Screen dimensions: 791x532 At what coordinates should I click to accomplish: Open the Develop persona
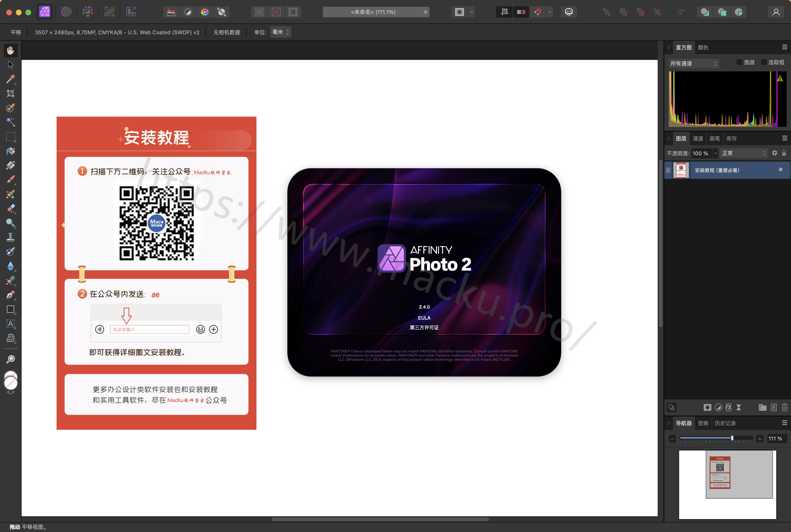coord(88,12)
